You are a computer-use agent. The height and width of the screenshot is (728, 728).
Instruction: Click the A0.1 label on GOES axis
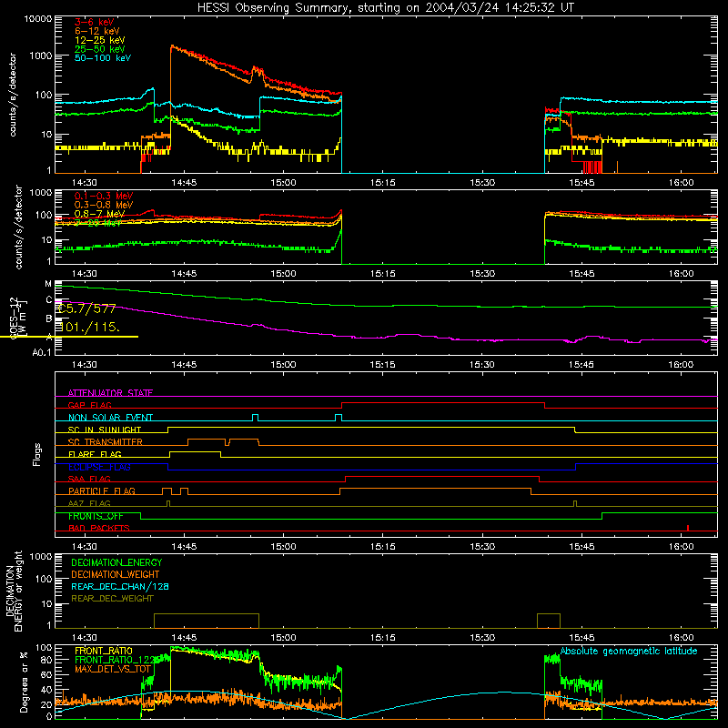(x=42, y=352)
